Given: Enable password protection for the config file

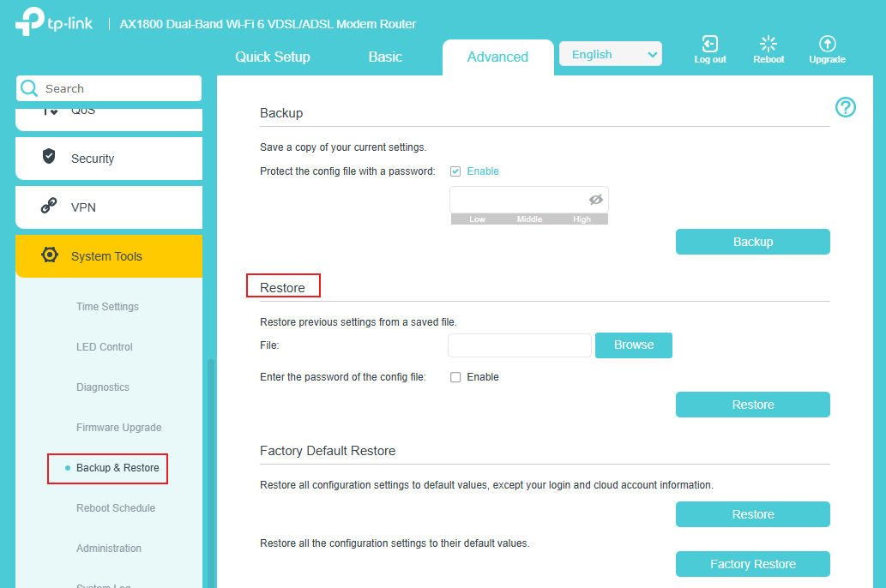Looking at the screenshot, I should [x=455, y=171].
